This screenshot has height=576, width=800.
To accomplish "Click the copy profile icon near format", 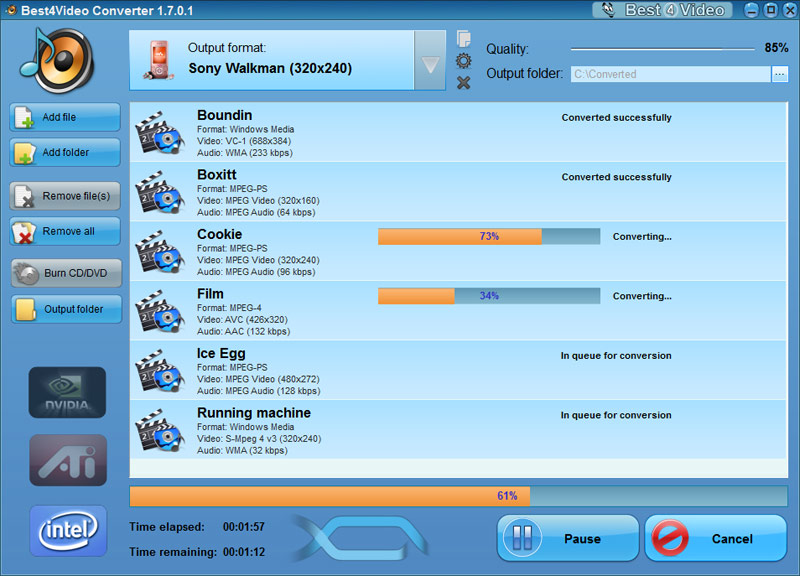I will 464,39.
